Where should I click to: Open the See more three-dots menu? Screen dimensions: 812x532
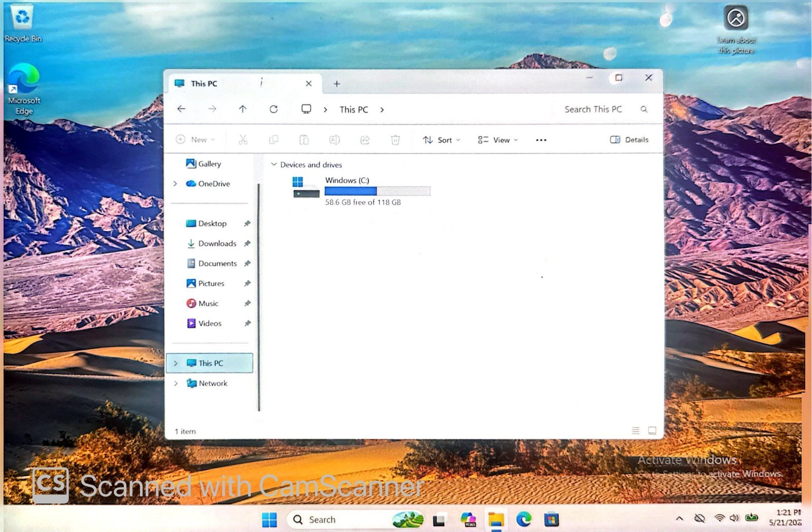click(x=541, y=140)
